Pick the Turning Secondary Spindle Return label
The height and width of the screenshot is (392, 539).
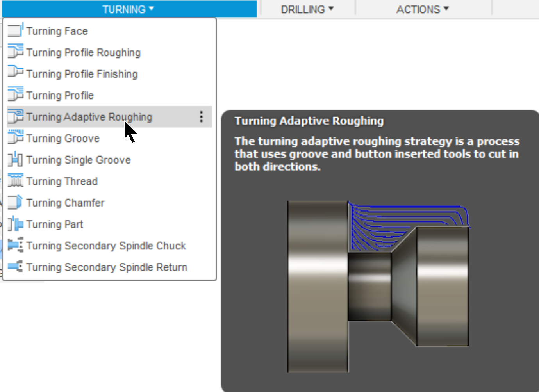coord(107,267)
